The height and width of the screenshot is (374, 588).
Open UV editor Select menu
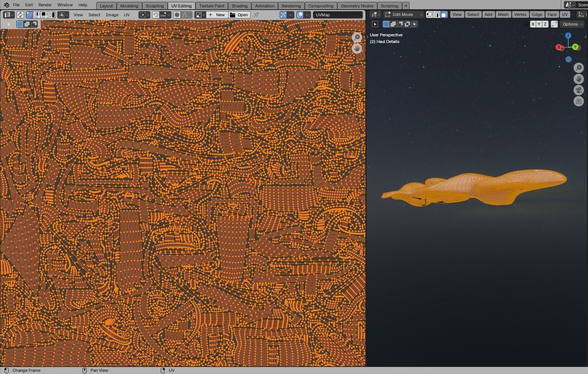click(94, 15)
